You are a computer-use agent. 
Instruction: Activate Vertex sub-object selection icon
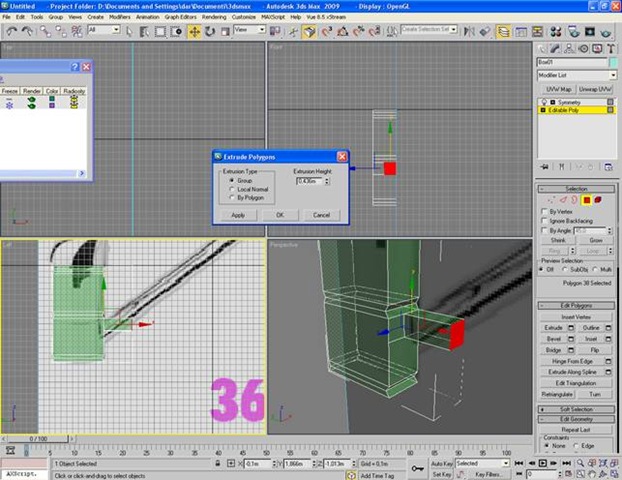(551, 200)
